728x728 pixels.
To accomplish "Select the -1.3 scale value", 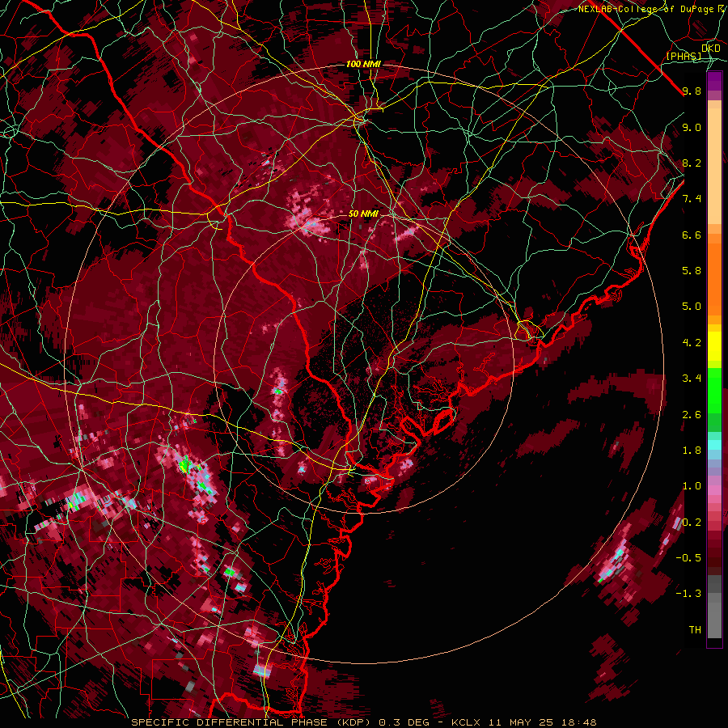I will (x=688, y=594).
